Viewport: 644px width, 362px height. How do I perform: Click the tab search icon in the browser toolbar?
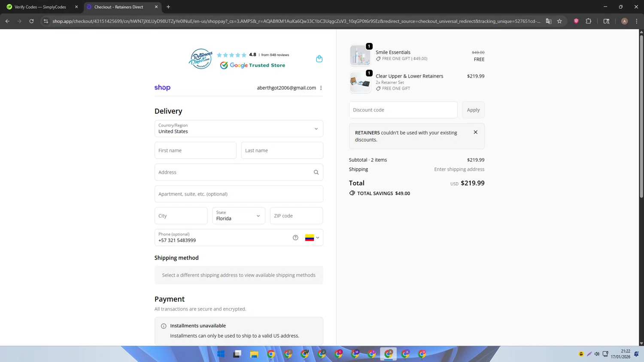tap(606, 21)
